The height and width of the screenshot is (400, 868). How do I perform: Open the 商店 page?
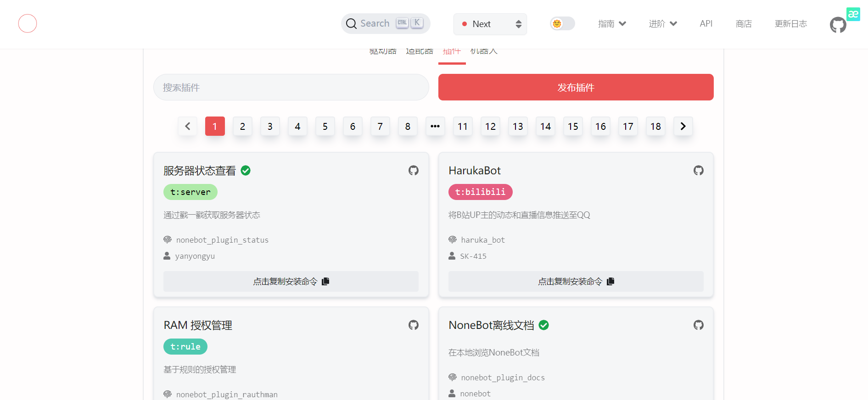coord(744,24)
